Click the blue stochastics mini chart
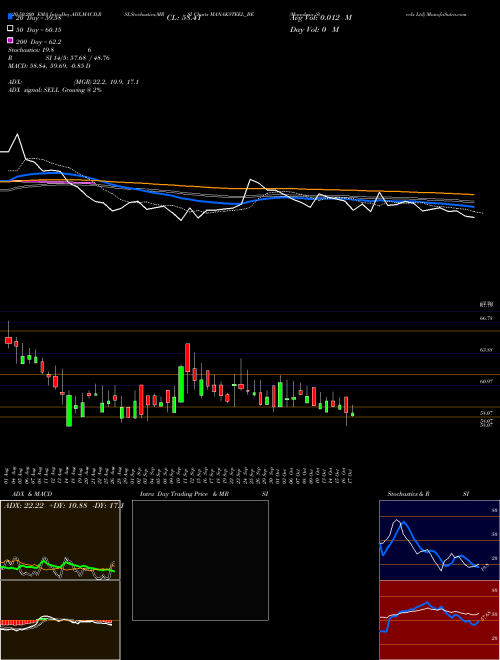Image resolution: width=500 pixels, height=660 pixels. point(439,540)
